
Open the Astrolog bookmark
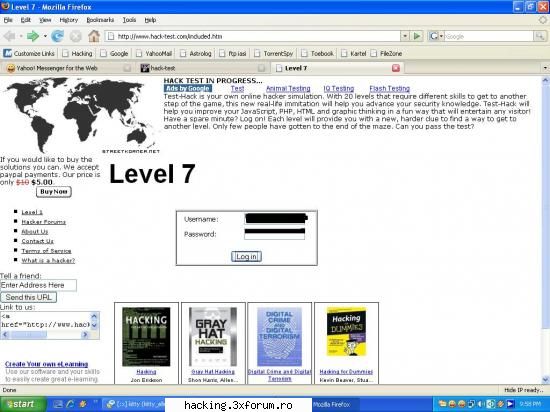196,54
